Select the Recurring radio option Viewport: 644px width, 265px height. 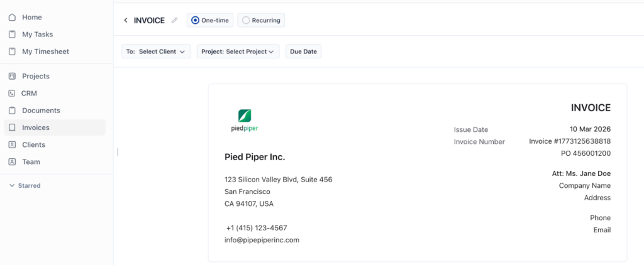(246, 21)
